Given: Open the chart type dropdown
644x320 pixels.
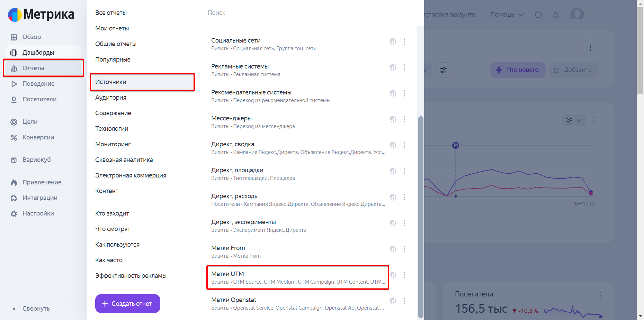Looking at the screenshot, I should (x=573, y=120).
